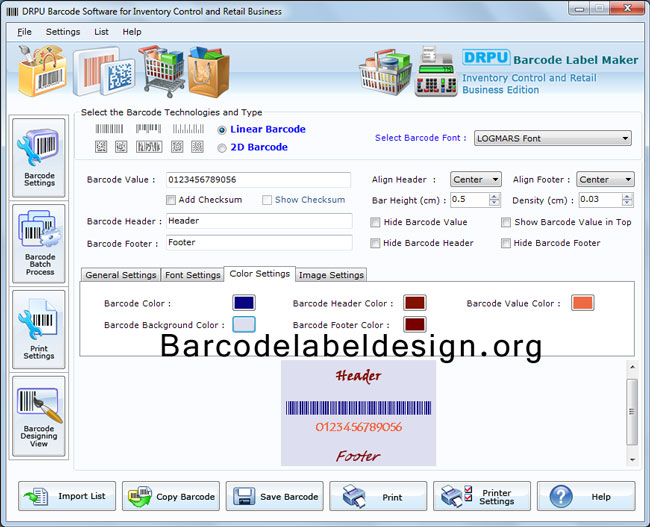
Task: Click the barcode preview image
Action: pos(359,413)
